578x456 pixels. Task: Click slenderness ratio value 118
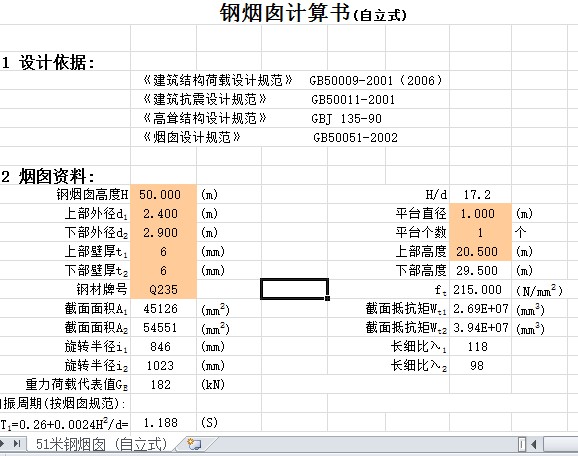coord(477,347)
